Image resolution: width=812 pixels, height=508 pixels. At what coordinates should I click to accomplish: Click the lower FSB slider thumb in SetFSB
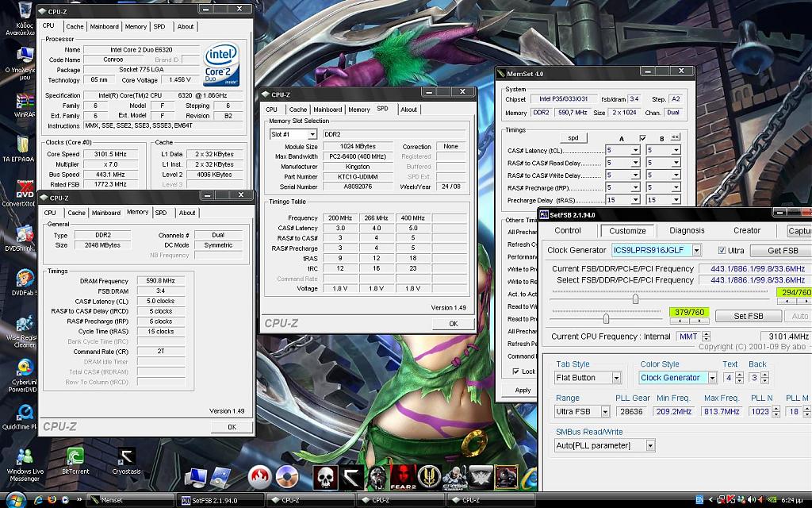point(605,317)
